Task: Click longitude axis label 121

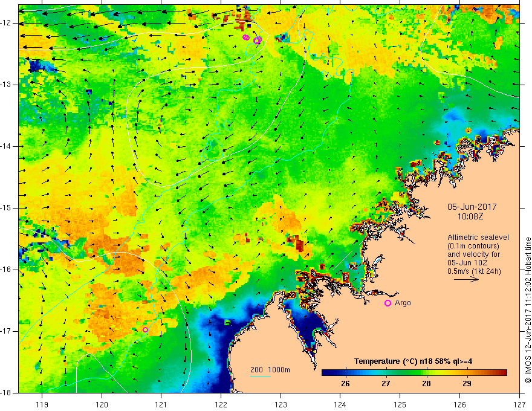Action: coord(161,404)
